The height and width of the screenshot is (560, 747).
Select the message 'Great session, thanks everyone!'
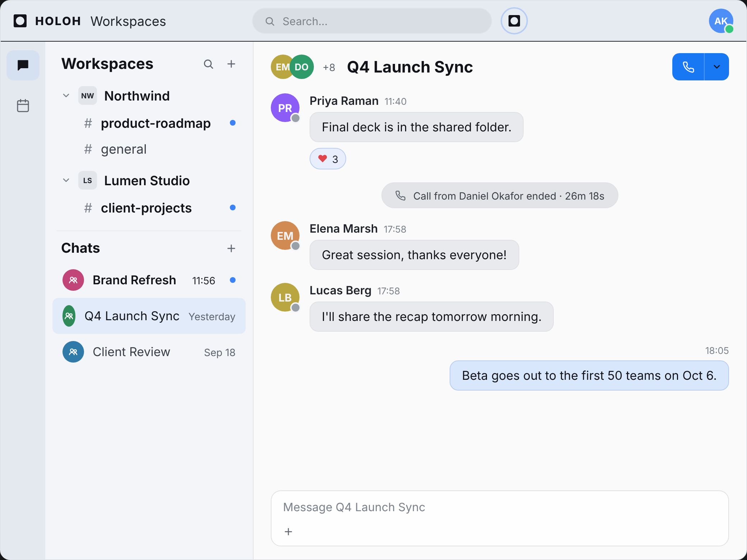coord(414,255)
